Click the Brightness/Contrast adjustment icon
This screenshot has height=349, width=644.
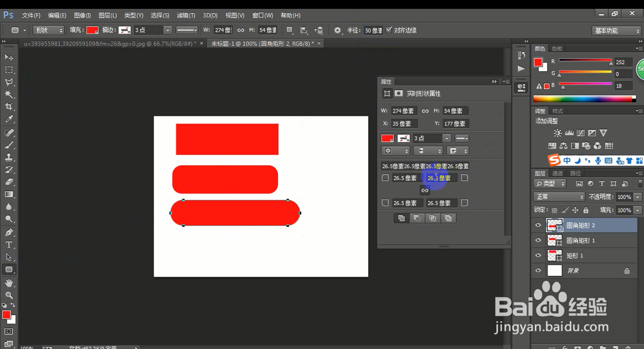pos(557,133)
